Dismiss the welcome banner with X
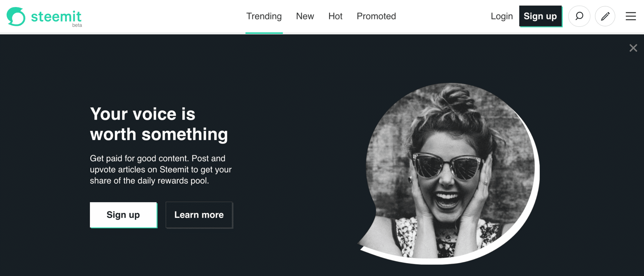 633,48
